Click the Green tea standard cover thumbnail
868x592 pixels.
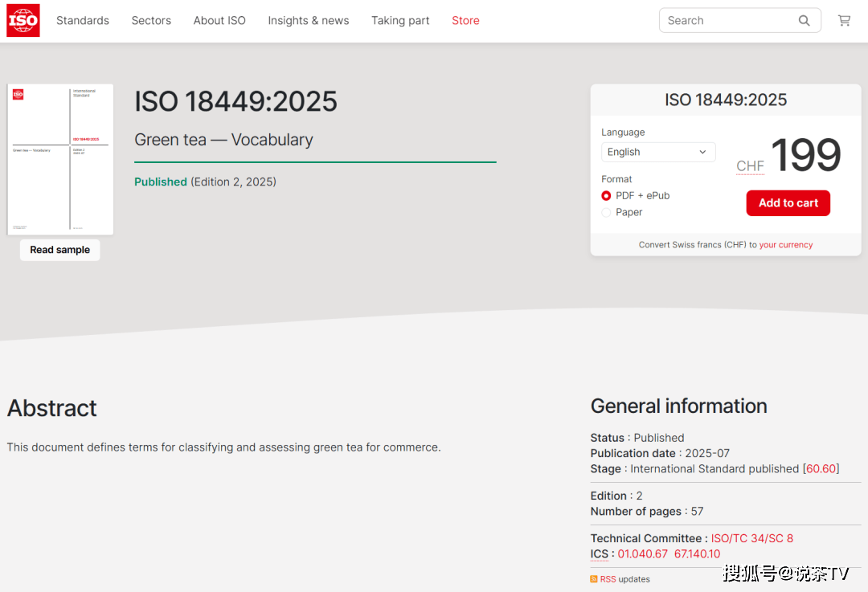60,159
